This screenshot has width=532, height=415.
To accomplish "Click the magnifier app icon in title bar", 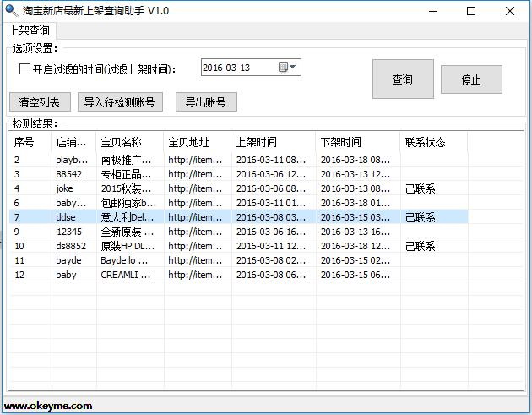I will pyautogui.click(x=12, y=10).
